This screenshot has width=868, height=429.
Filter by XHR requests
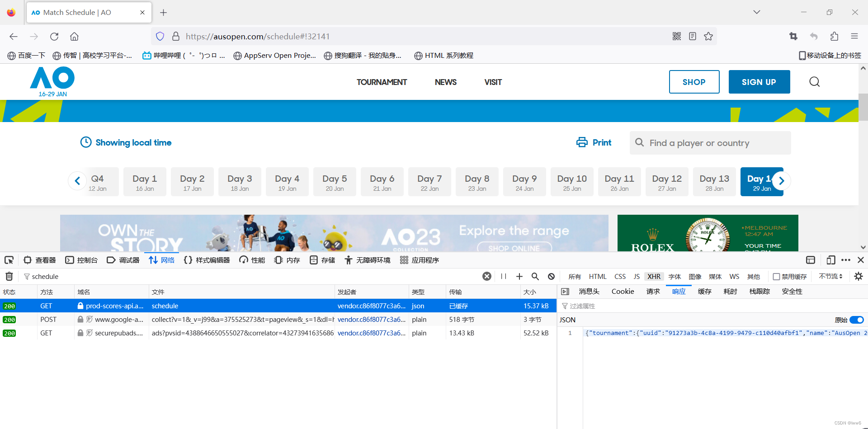click(654, 277)
